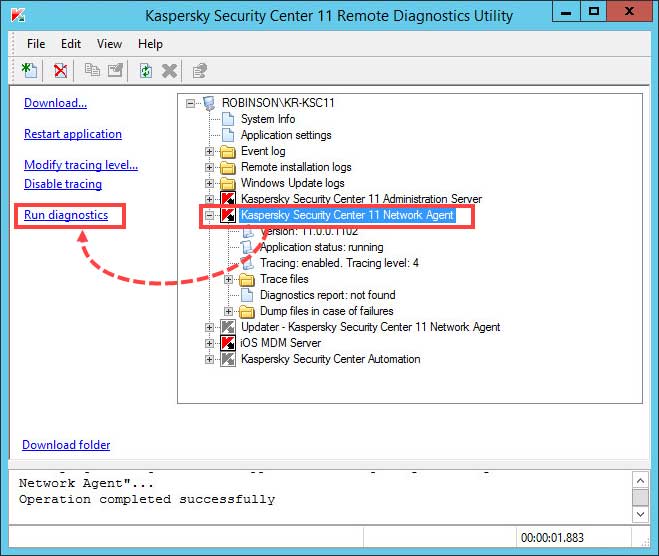Open the Edit menu
Viewport: 659px width, 556px height.
point(71,44)
